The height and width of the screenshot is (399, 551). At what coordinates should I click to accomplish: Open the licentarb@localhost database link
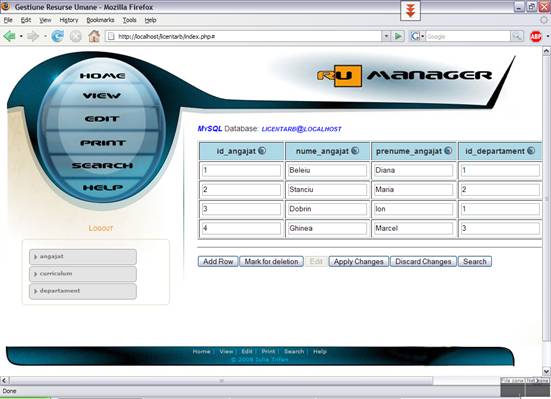302,129
